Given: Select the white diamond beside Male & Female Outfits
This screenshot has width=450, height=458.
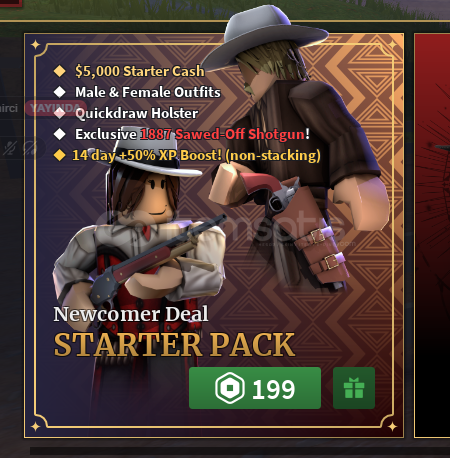Looking at the screenshot, I should coord(60,92).
